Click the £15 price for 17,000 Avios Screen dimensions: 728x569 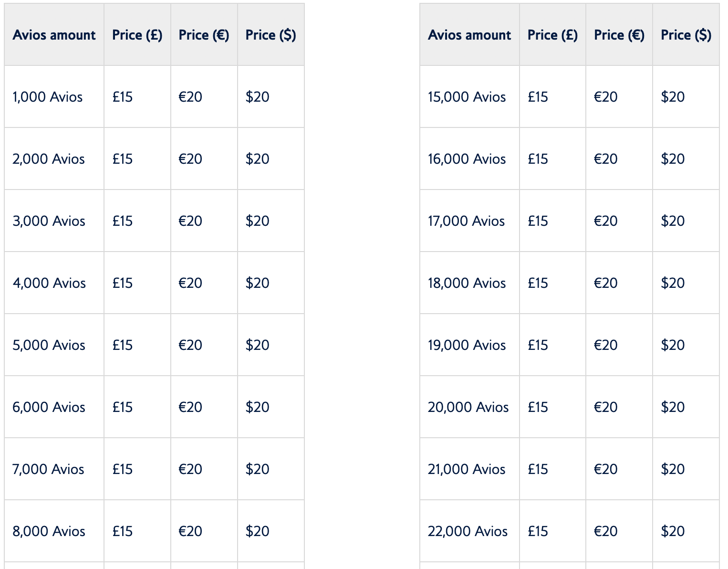[x=538, y=221]
